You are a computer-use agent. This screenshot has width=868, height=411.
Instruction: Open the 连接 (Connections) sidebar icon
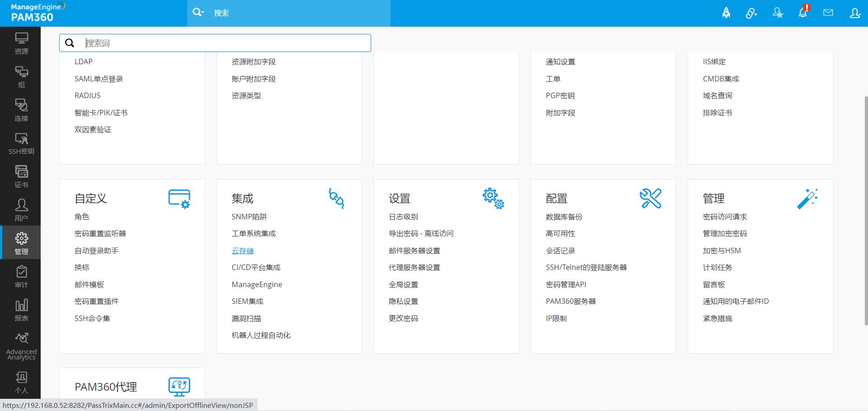click(21, 110)
